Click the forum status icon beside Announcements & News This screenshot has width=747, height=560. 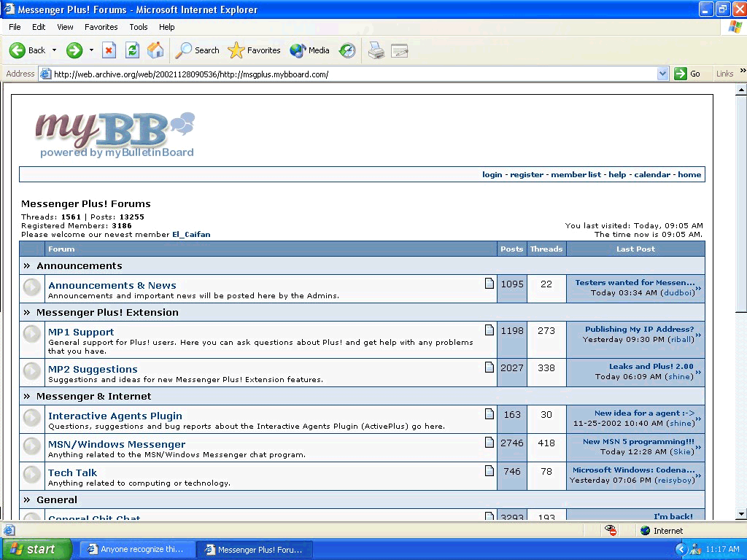coord(32,287)
